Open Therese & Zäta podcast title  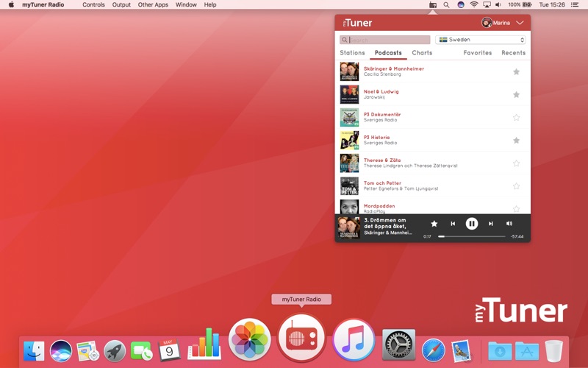pos(382,160)
